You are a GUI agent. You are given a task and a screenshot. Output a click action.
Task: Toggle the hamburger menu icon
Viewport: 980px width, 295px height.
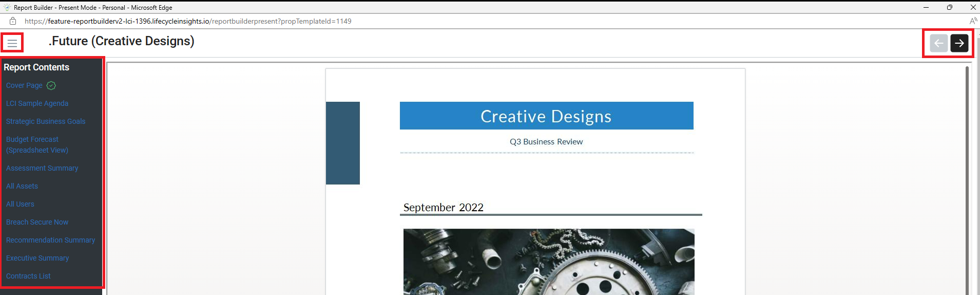(x=12, y=43)
